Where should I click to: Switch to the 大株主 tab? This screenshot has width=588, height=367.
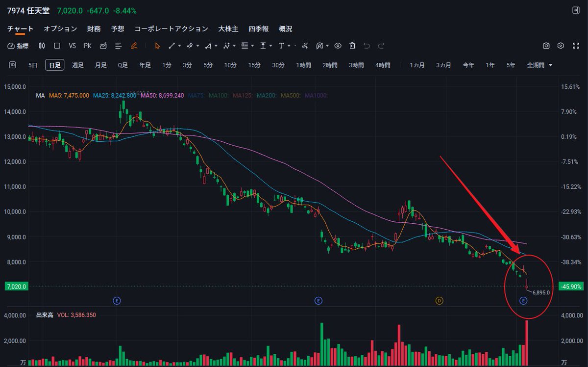tap(228, 29)
